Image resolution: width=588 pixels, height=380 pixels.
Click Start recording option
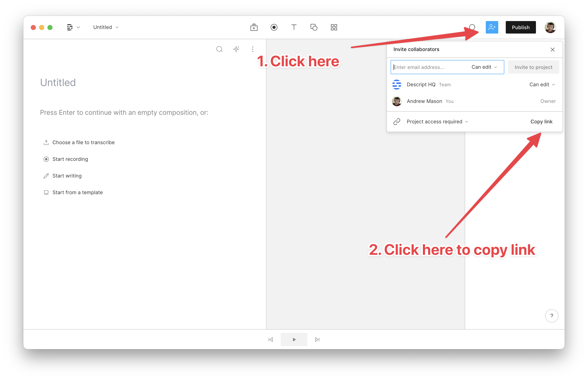pyautogui.click(x=66, y=159)
